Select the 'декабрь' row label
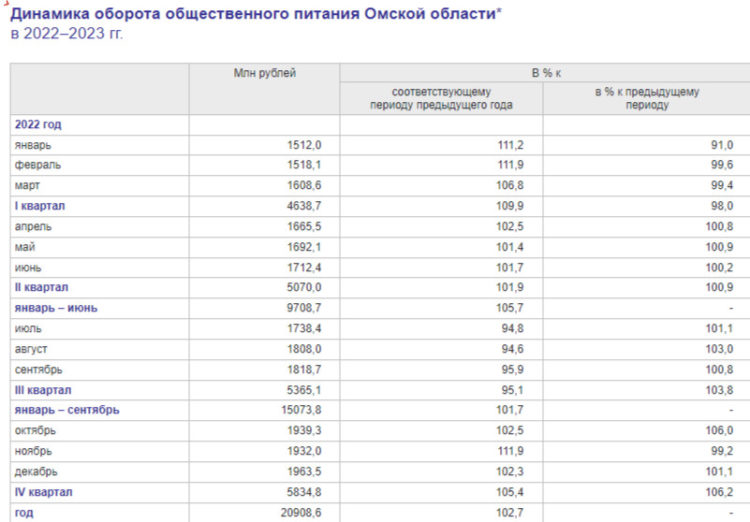Screen dimensions: 750x522 (36, 472)
